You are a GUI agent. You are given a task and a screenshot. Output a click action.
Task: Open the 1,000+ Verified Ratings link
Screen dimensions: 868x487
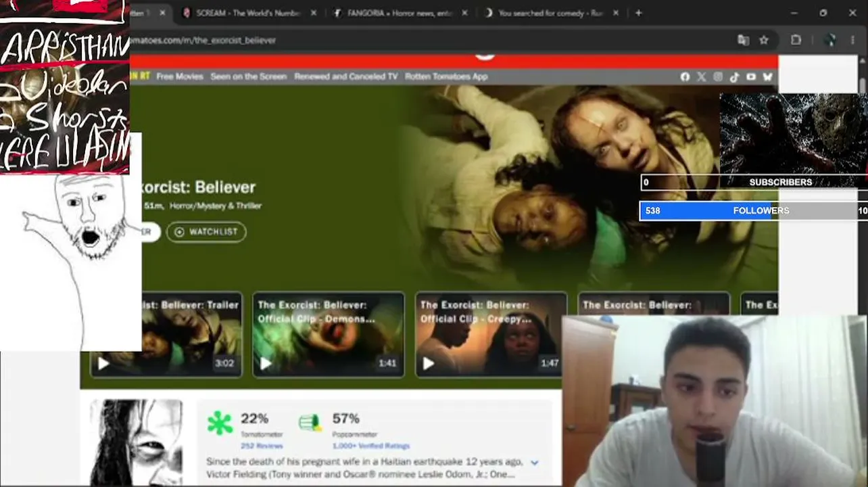(371, 446)
